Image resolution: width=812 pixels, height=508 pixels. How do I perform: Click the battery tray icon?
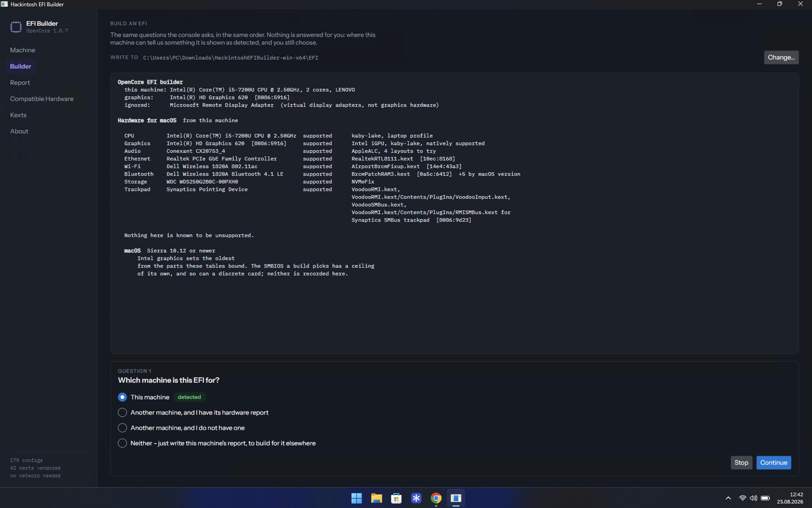765,498
